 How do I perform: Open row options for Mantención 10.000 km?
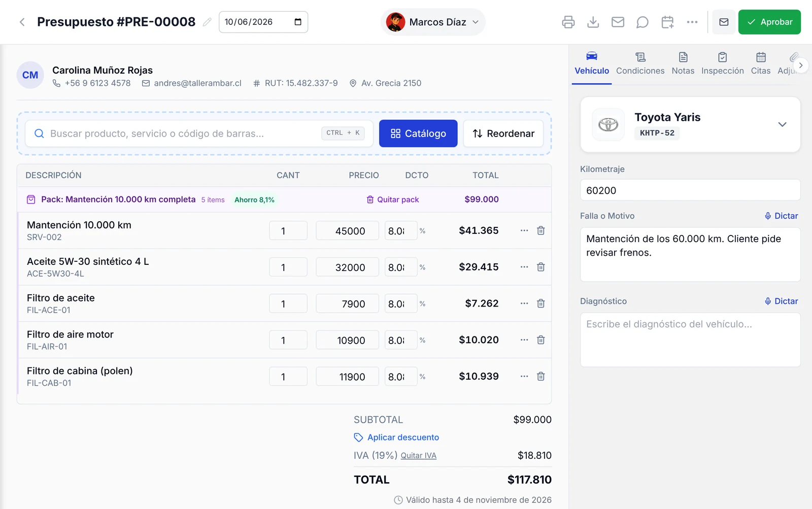pyautogui.click(x=524, y=230)
